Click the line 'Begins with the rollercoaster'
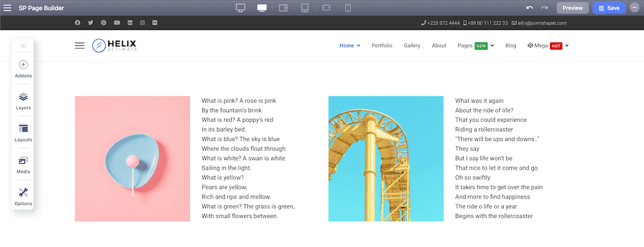644x247 pixels. click(494, 216)
